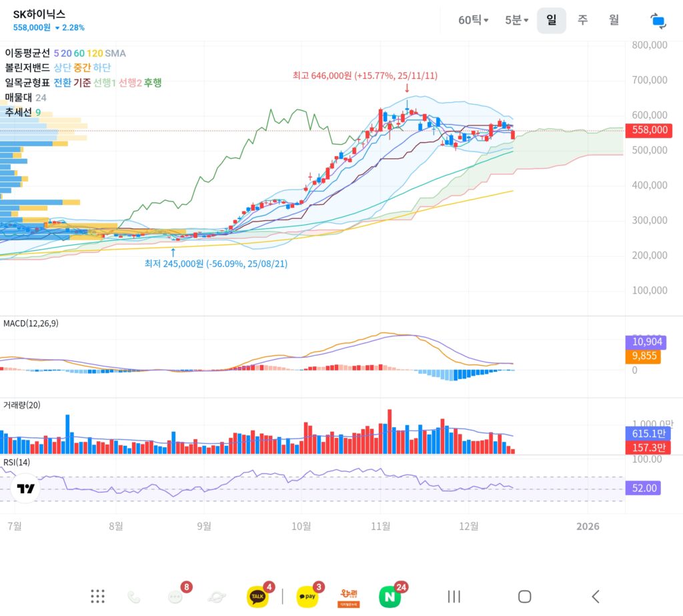
Task: Open the phone dialer icon
Action: point(134,597)
